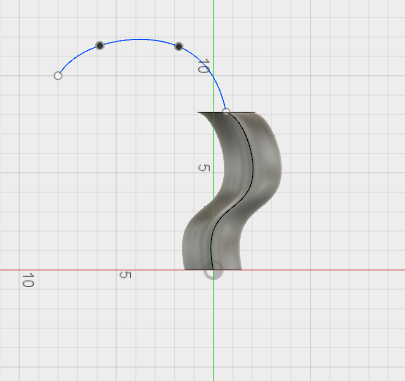Click the open spline endpoint at far left
Viewport: 405px width, 381px height.
(58, 76)
